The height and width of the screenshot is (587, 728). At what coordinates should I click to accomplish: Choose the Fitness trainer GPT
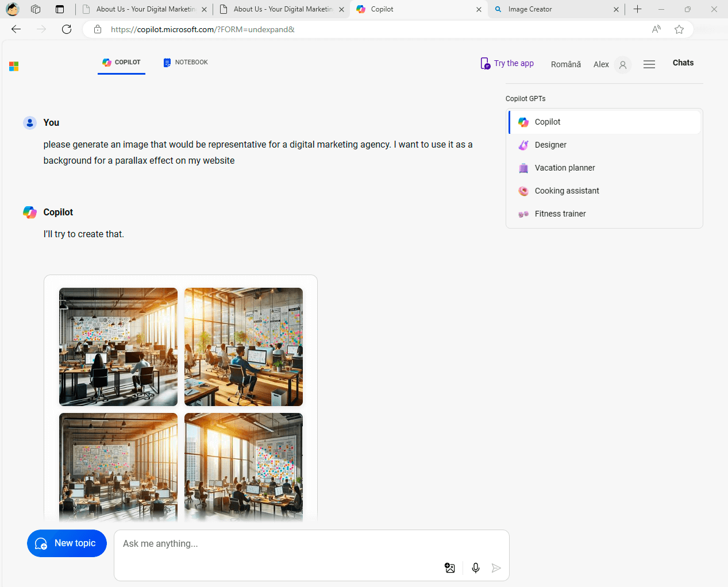coord(604,214)
